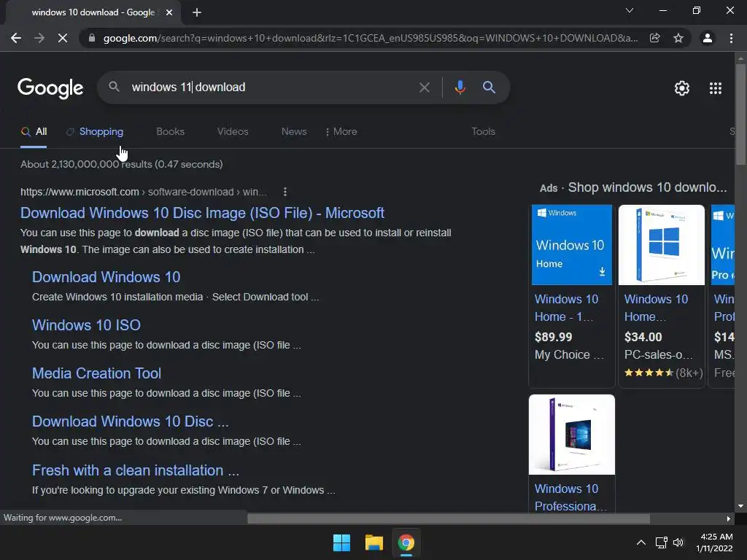Start voice search with microphone
This screenshot has height=560, width=747.
(x=460, y=87)
